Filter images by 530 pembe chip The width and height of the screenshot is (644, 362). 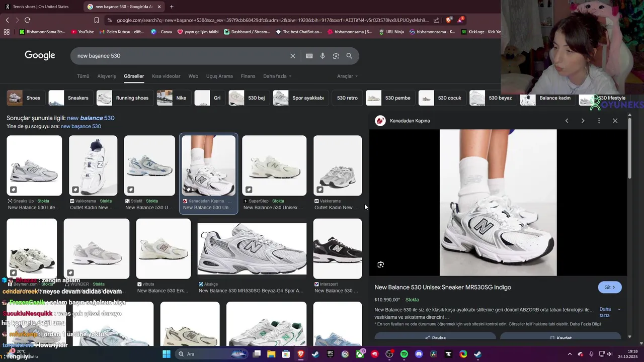click(390, 98)
